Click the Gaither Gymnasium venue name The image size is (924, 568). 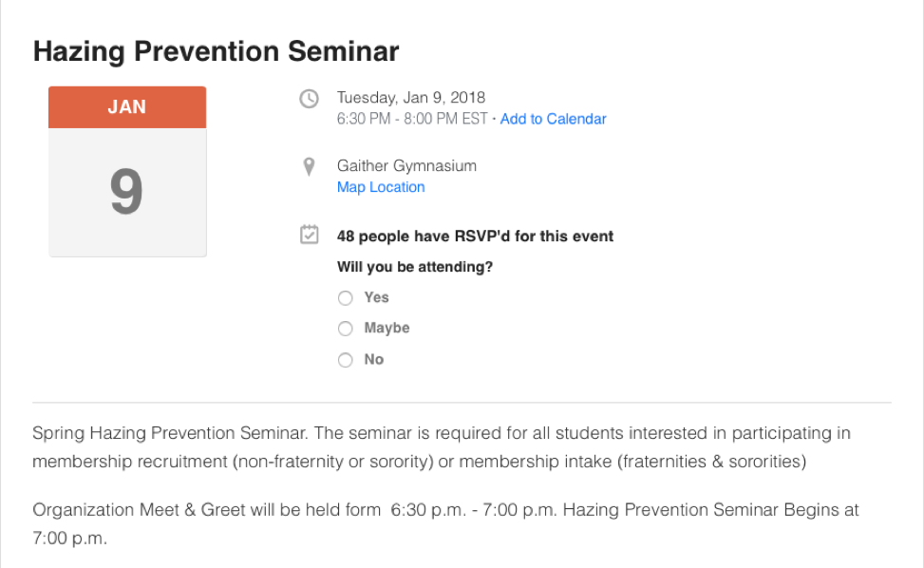(406, 166)
